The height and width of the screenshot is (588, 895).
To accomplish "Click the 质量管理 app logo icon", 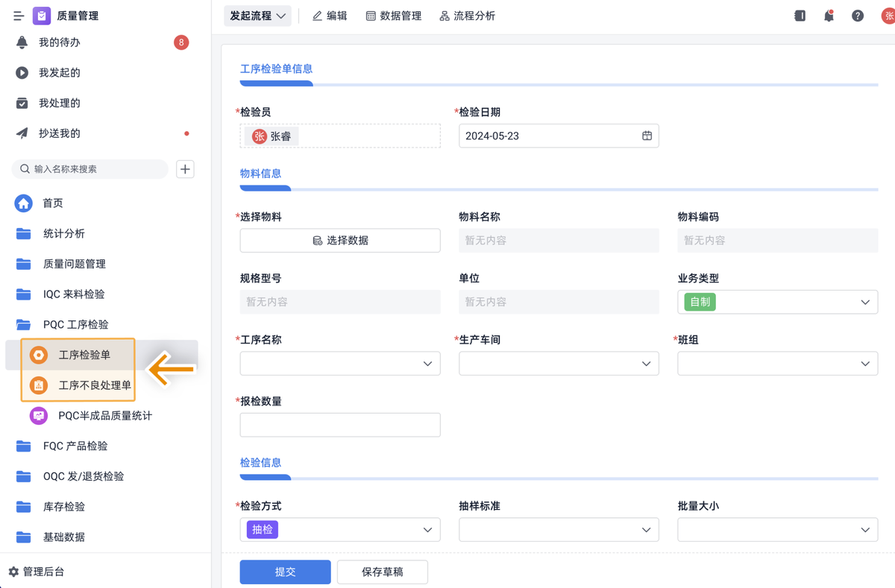I will point(42,16).
